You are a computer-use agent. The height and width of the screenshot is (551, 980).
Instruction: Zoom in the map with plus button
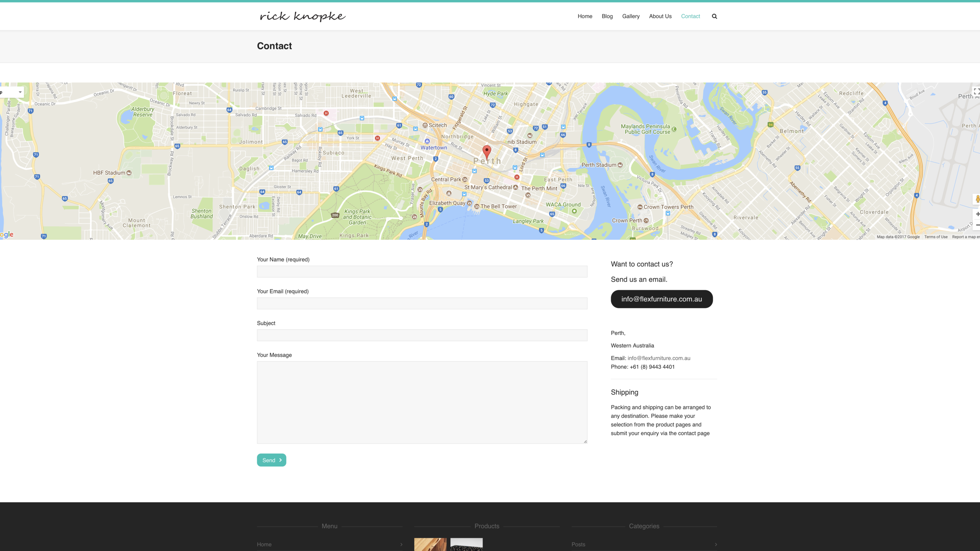977,214
